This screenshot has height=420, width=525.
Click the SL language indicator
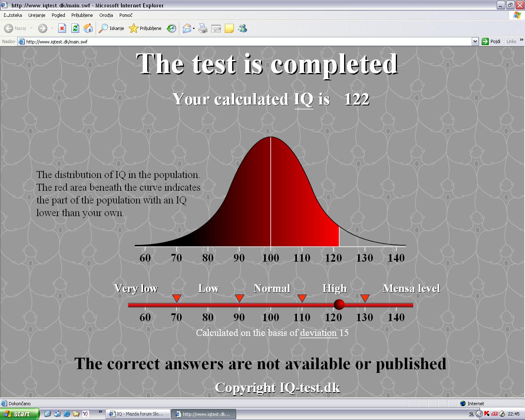471,414
